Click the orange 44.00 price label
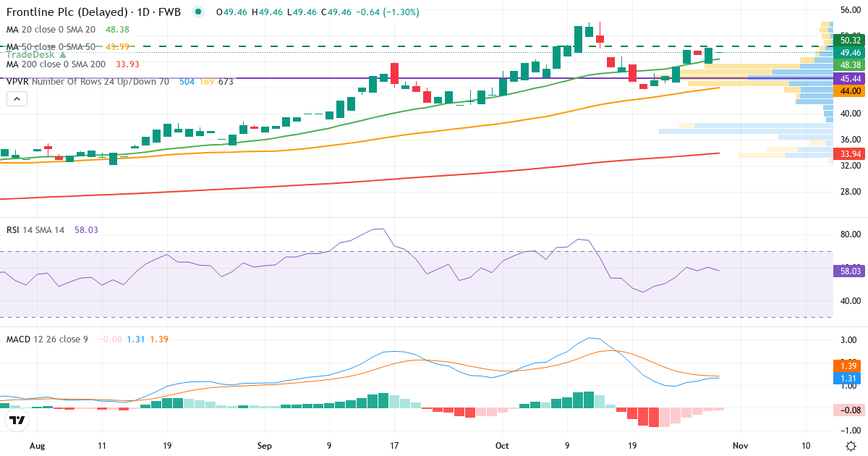This screenshot has height=456, width=868. [x=850, y=91]
